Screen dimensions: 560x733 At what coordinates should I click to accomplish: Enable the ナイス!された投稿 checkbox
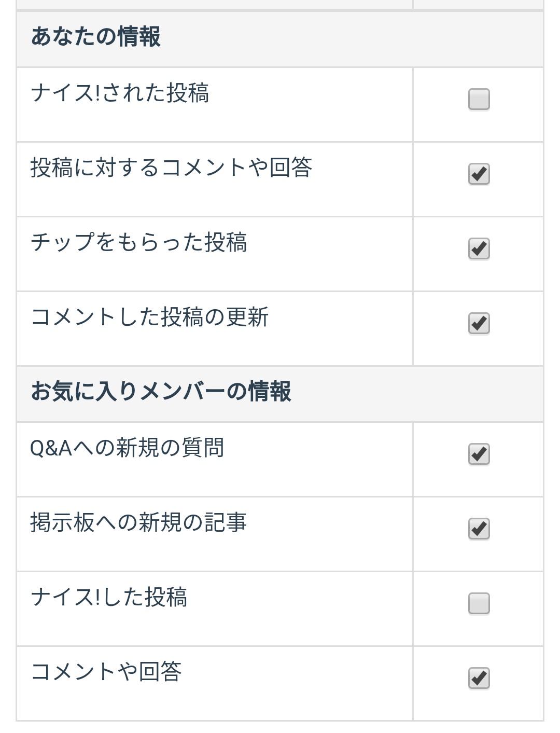[479, 99]
